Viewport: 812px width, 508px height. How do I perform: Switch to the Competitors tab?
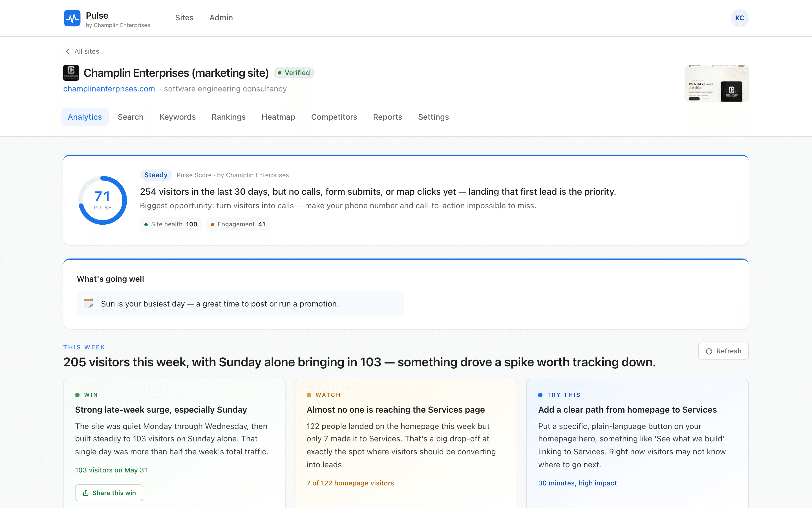(334, 117)
